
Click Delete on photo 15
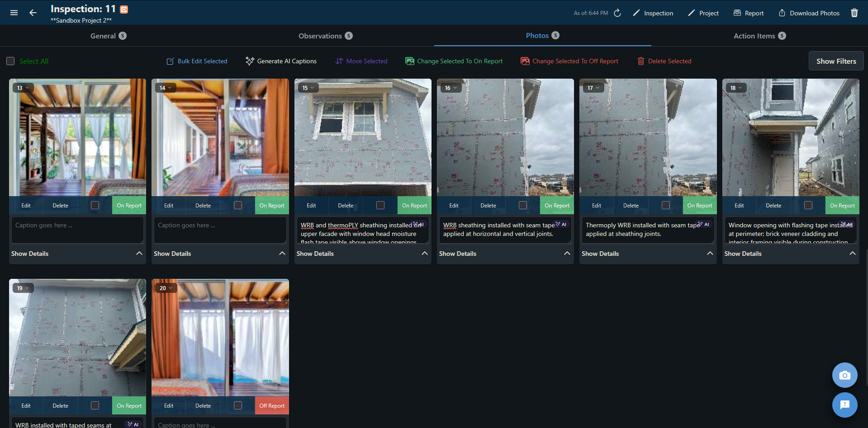coord(346,205)
